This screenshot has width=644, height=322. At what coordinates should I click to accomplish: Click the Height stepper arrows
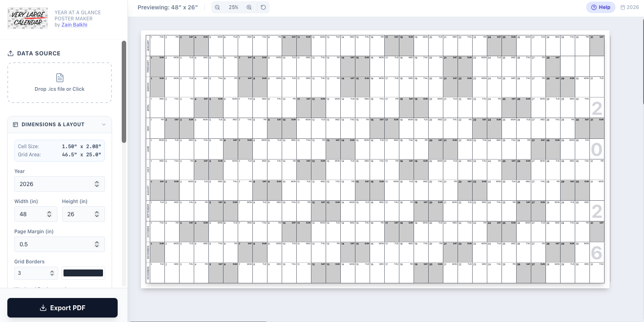(97, 214)
